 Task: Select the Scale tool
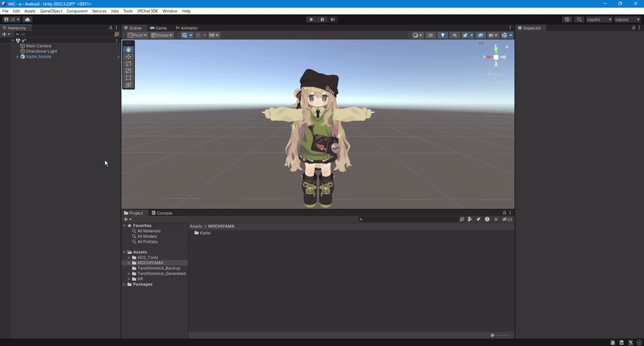click(129, 70)
